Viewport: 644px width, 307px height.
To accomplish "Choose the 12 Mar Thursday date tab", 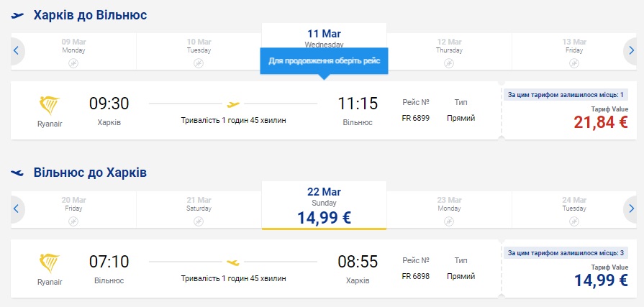I will (449, 50).
